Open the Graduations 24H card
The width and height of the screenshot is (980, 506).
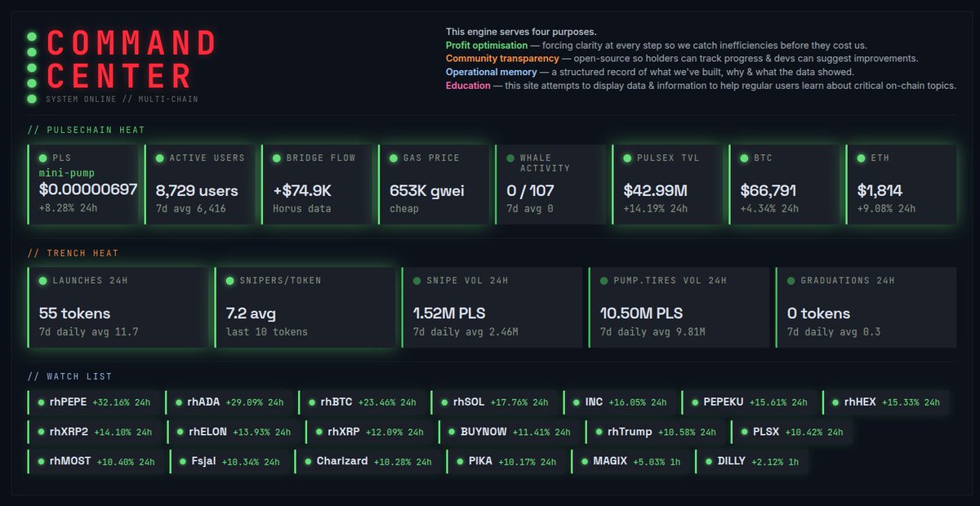click(866, 308)
